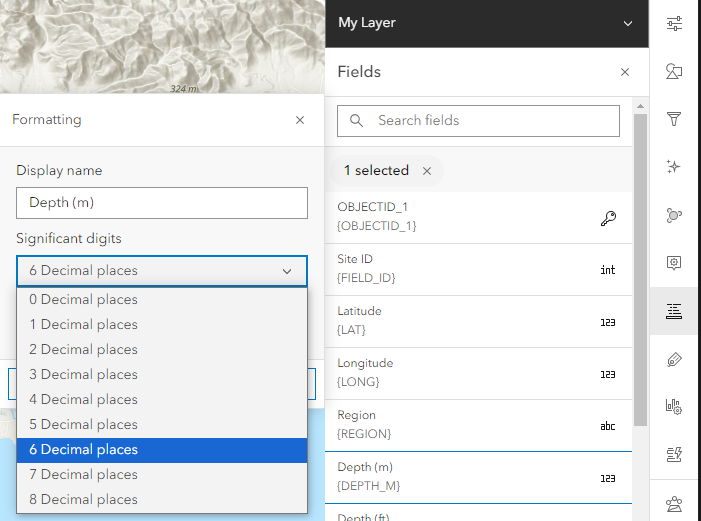This screenshot has width=701, height=521.
Task: Open the Configure charts icon
Action: click(674, 407)
